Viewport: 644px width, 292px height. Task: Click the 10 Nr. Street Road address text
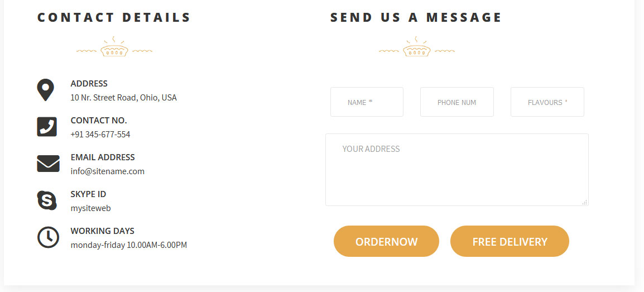[x=124, y=98]
